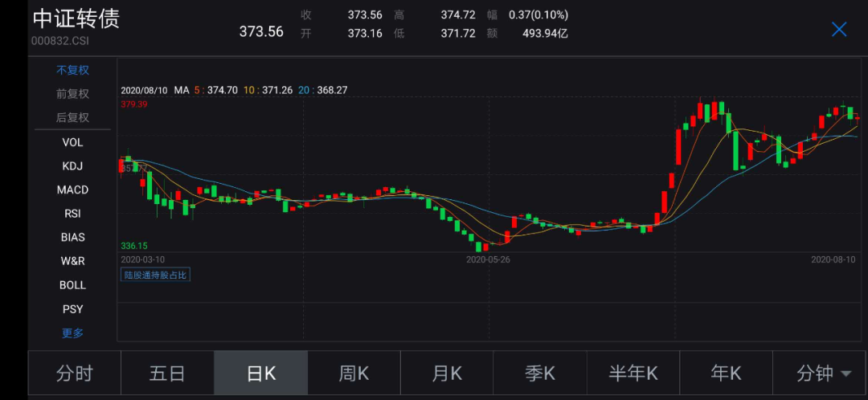868x400 pixels.
Task: Enable the BIAS indicator
Action: point(72,238)
